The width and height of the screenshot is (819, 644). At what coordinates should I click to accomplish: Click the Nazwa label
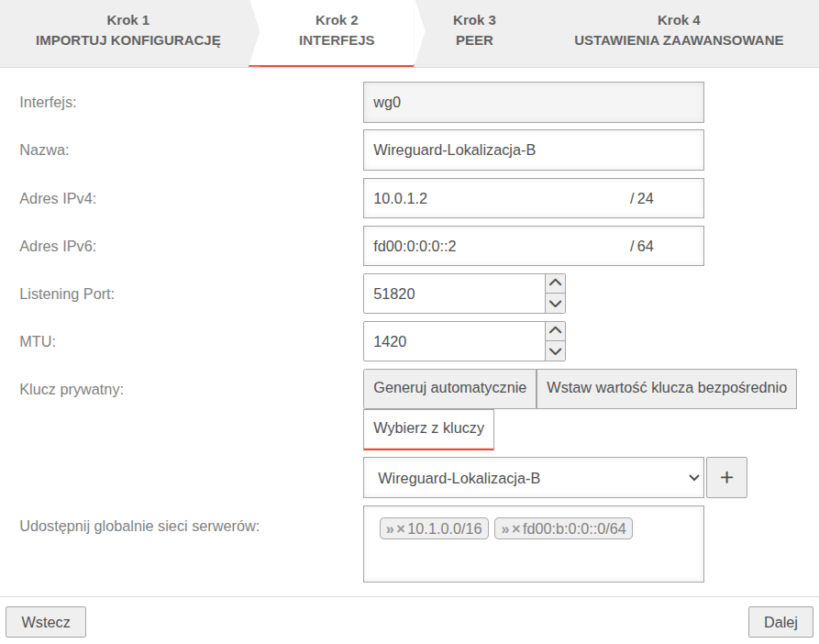point(44,150)
